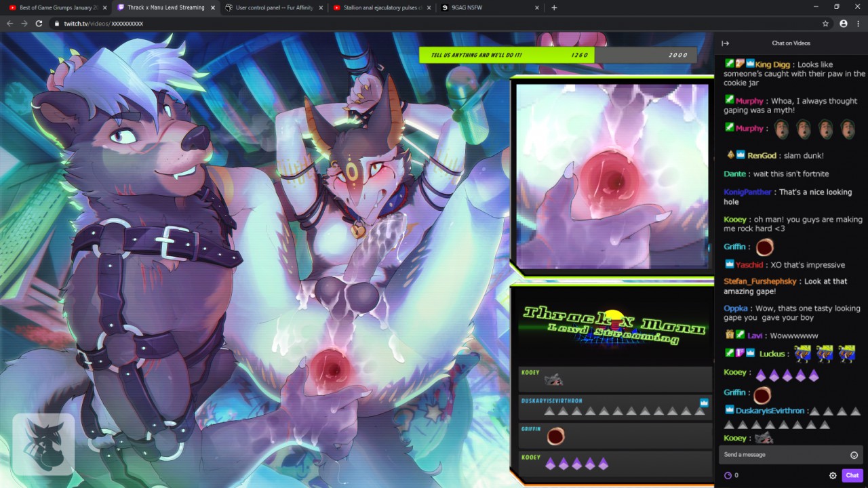
Task: Open Luckus's user card from chat
Action: [772, 354]
